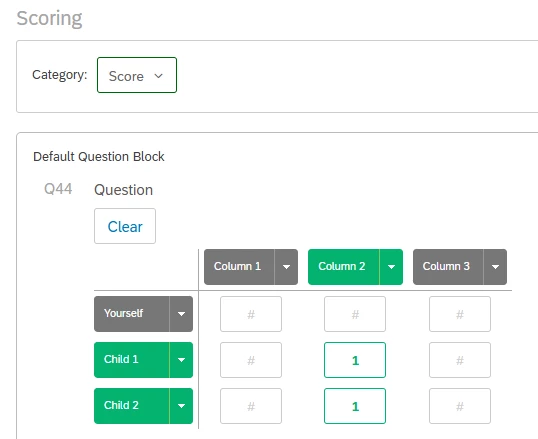Click Child 2 score field showing 1
The width and height of the screenshot is (538, 439).
[x=355, y=406]
